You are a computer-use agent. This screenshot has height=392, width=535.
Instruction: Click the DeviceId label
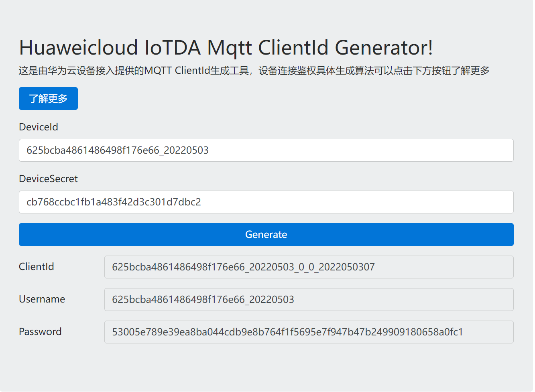39,127
